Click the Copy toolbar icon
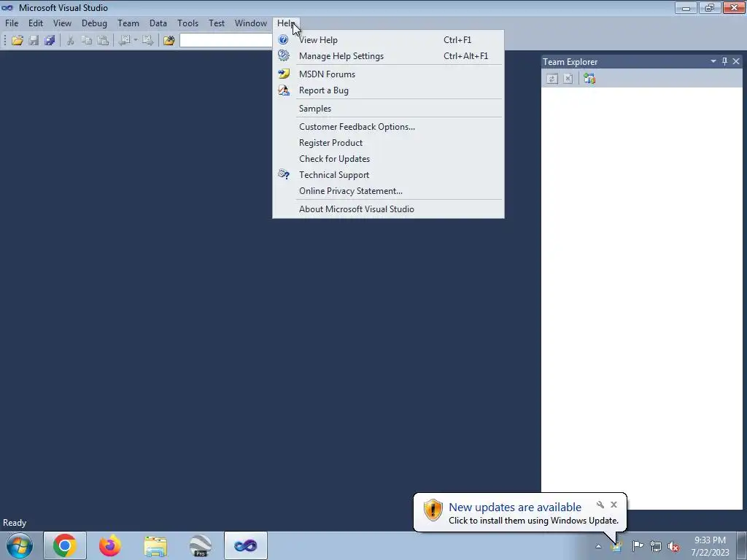The height and width of the screenshot is (560, 747). [86, 41]
